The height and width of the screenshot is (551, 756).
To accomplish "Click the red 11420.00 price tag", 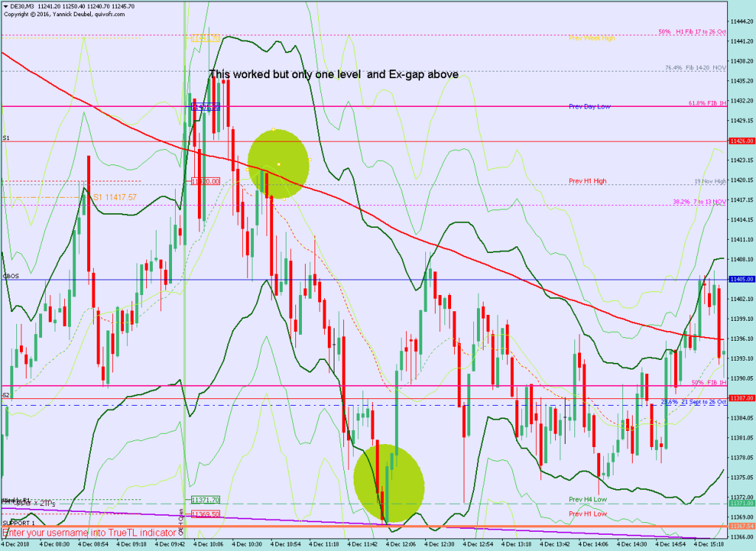I will [x=205, y=181].
